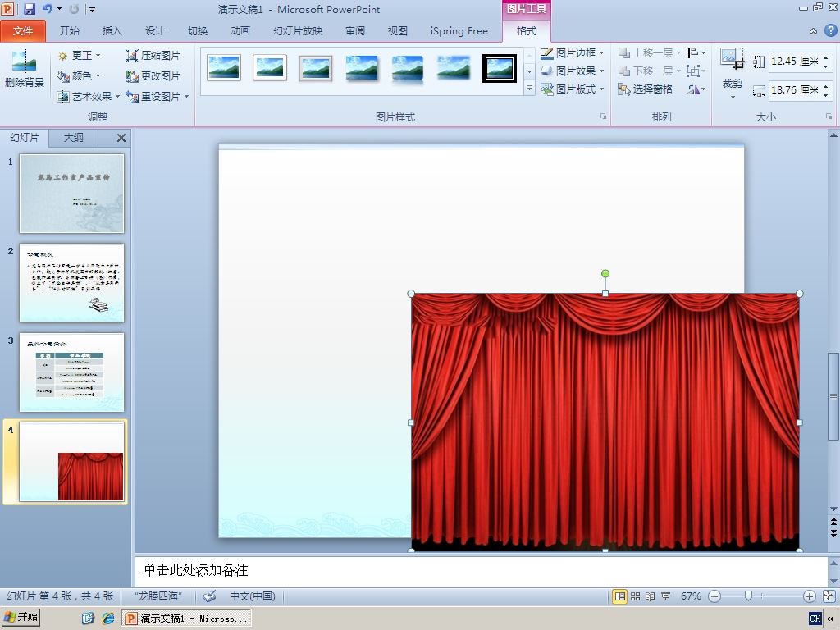Customize the quick access toolbar dropdown
This screenshot has width=840, height=630.
92,9
